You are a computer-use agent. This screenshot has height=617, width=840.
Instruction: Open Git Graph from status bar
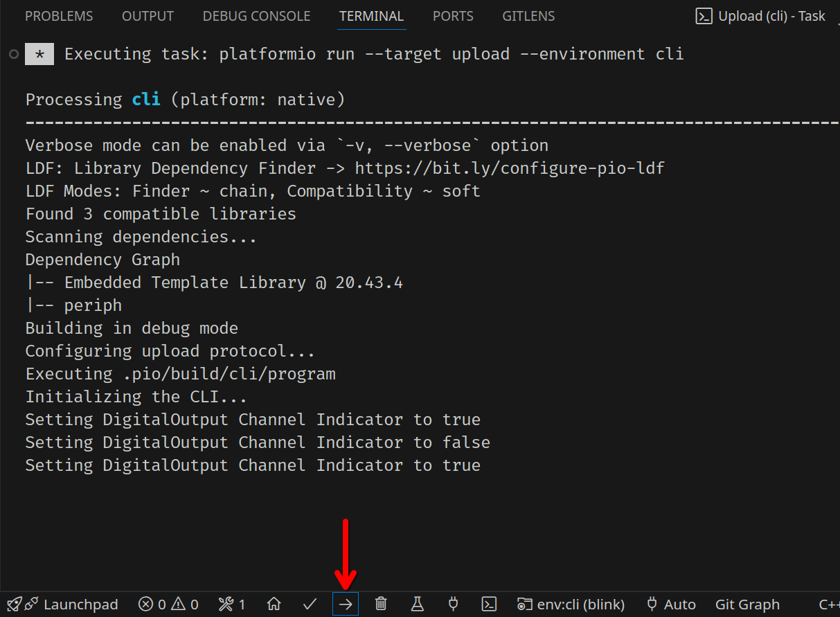pos(747,604)
